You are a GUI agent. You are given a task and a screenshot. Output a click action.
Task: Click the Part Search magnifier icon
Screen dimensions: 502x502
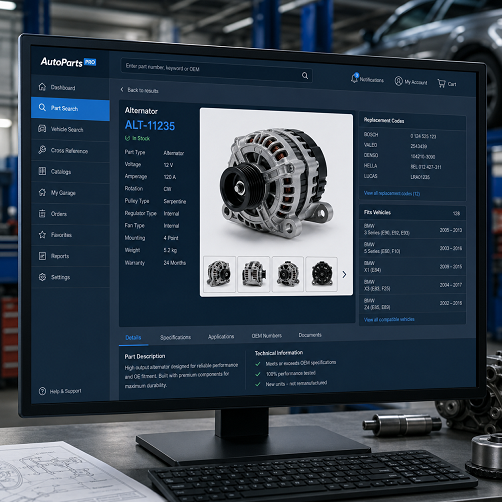click(x=42, y=107)
